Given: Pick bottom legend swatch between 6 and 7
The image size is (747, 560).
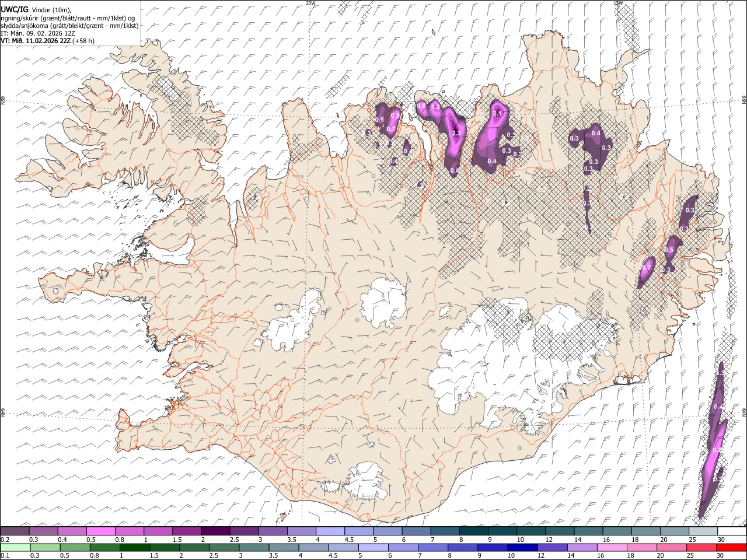Looking at the screenshot, I should pos(402,548).
